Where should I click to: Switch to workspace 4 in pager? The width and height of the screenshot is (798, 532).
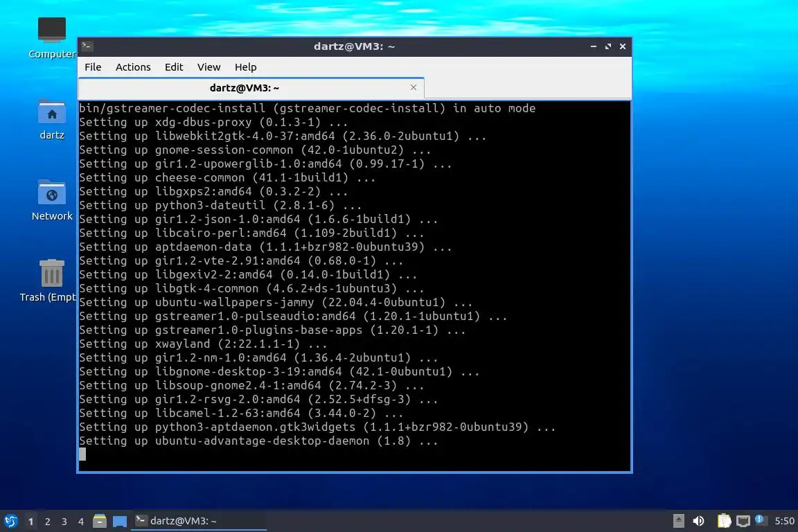[x=81, y=522]
